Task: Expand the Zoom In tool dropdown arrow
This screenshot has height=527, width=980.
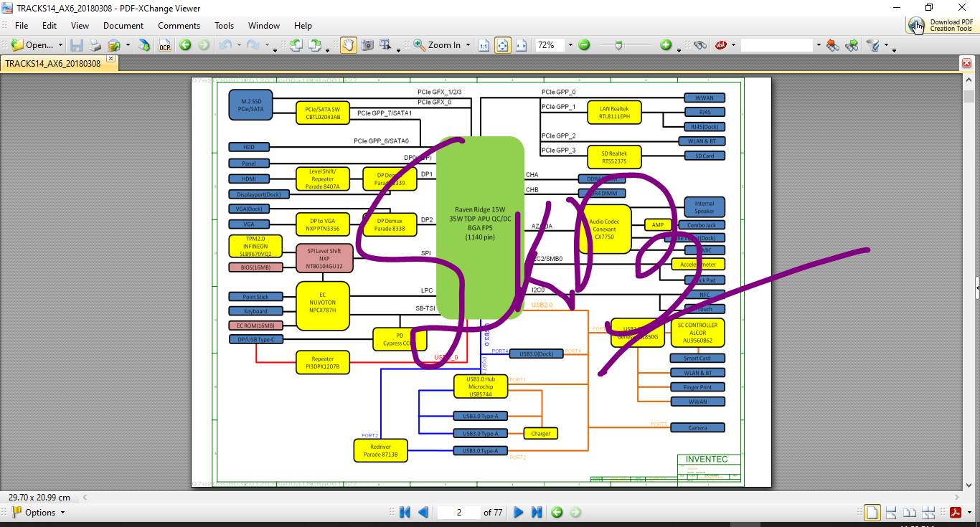Action: pos(468,45)
